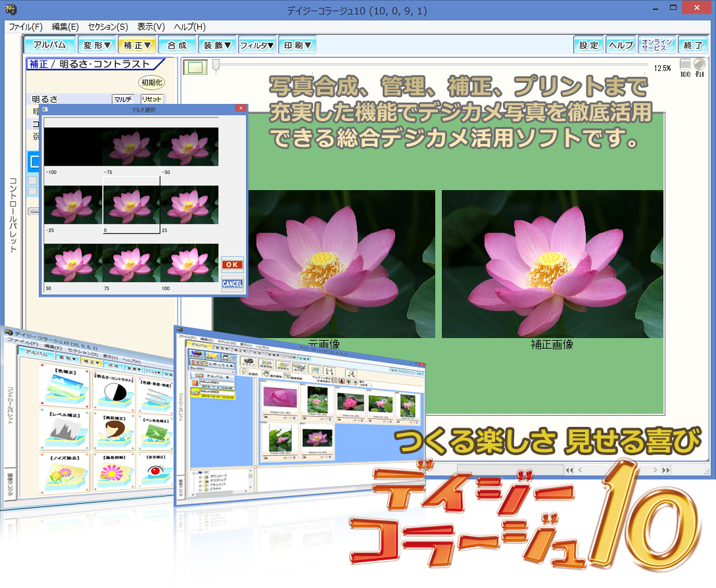The width and height of the screenshot is (716, 588).
Task: Click the マルチ button beside 明るさ
Action: tap(123, 99)
